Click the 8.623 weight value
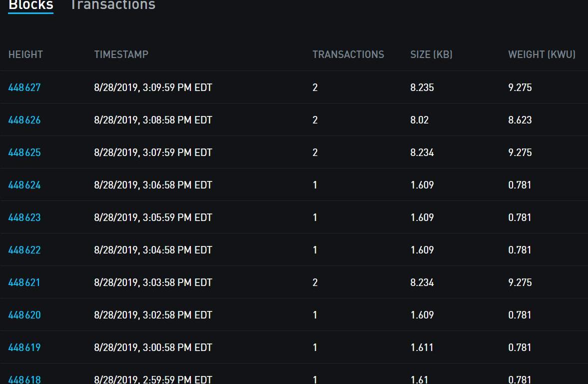The image size is (588, 384). point(520,120)
